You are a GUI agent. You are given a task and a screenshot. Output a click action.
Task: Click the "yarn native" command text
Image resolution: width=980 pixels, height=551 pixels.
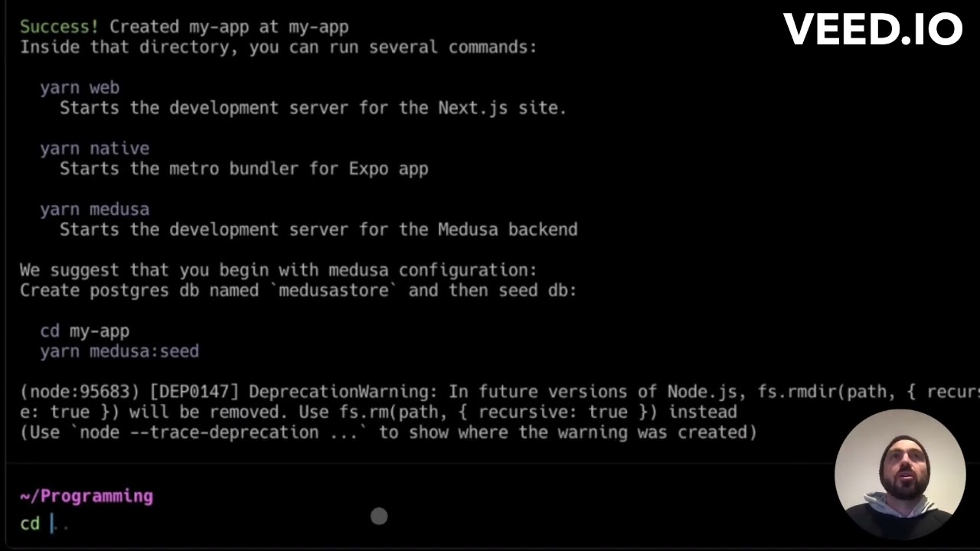[94, 148]
